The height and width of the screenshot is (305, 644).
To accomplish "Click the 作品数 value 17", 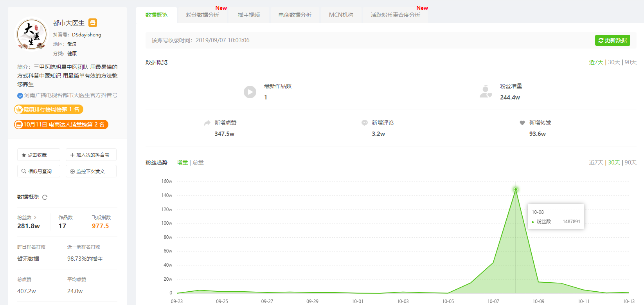I will click(62, 226).
